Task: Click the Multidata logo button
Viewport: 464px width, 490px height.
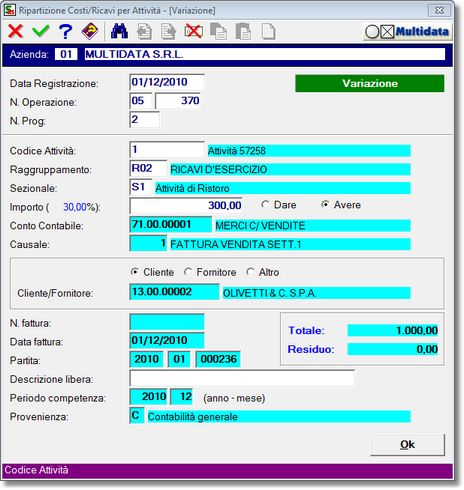Action: pos(407,32)
